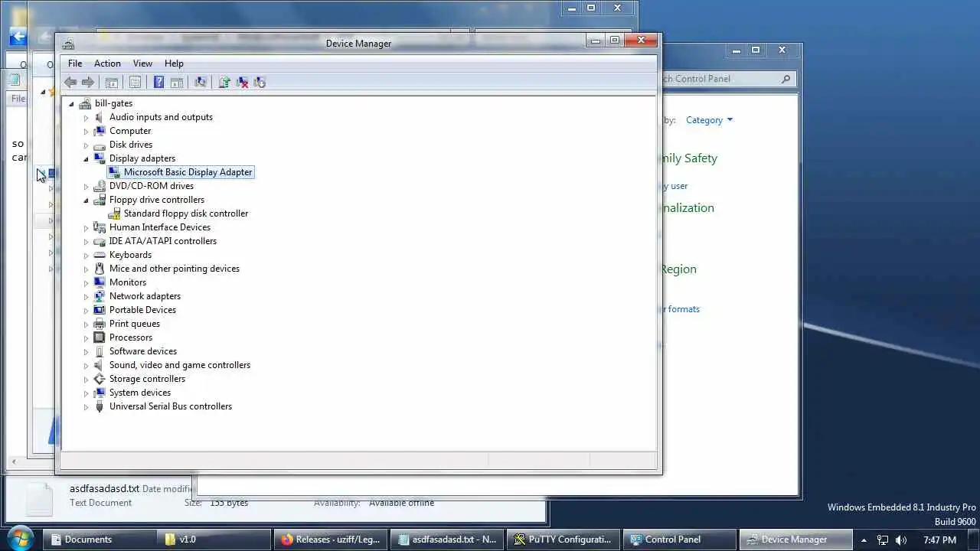Switch to Firefox Releases taskbar button
Image resolution: width=980 pixels, height=551 pixels.
[x=331, y=540]
